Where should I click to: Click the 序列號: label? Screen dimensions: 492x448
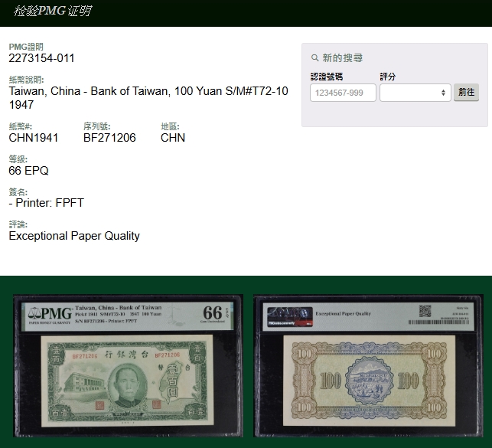(x=96, y=126)
